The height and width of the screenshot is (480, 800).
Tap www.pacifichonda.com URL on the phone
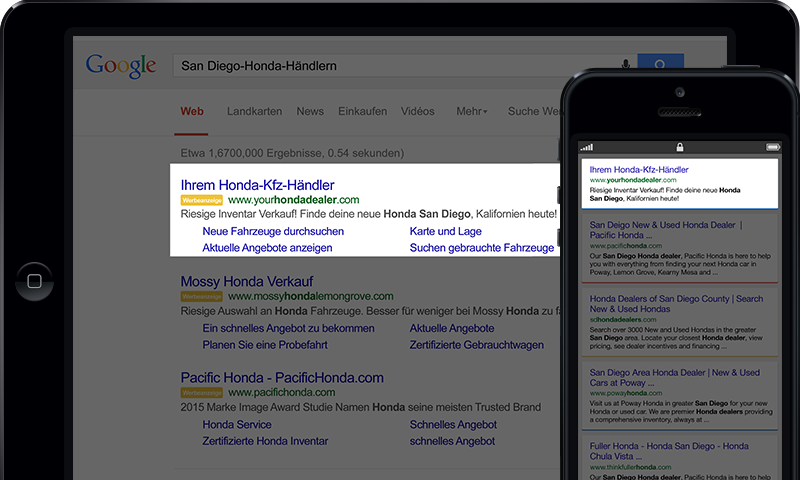(626, 245)
